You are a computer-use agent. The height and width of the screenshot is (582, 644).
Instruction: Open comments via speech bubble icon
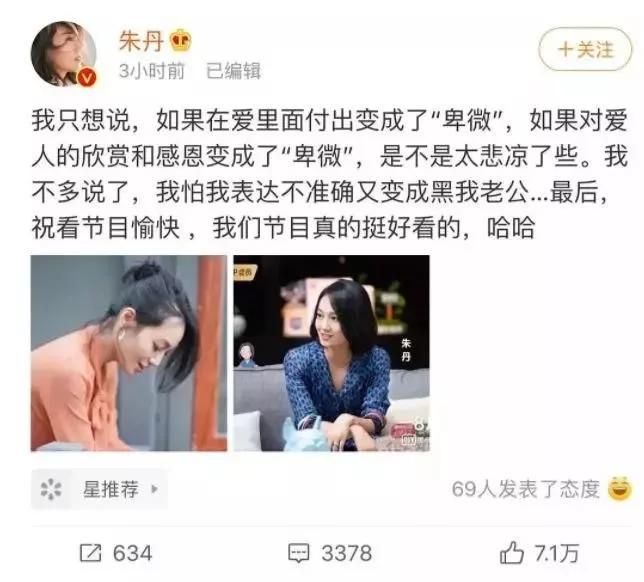coord(298,553)
